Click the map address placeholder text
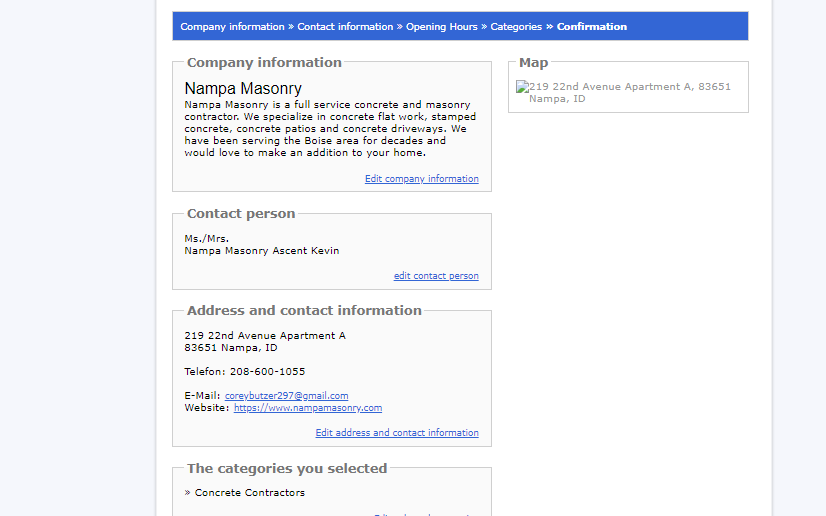Viewport: 826px width, 516px height. pyautogui.click(x=630, y=93)
